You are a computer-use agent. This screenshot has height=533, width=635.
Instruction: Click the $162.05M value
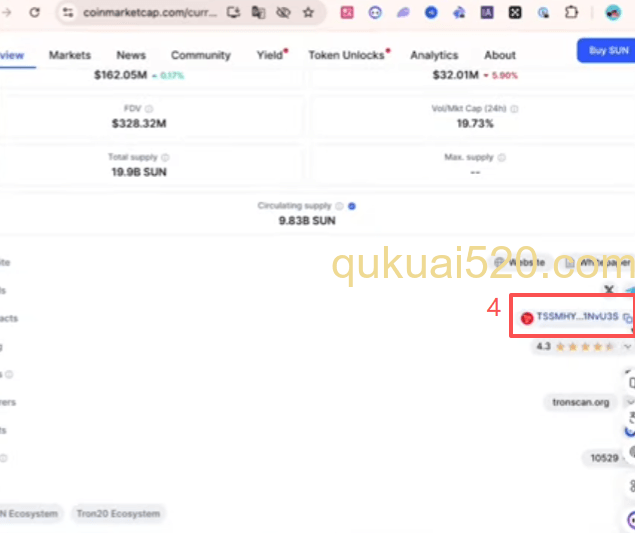click(x=120, y=75)
